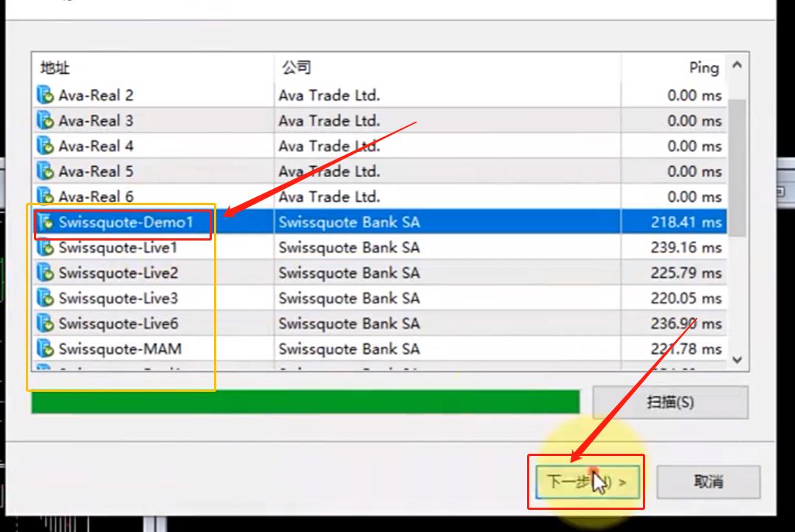This screenshot has height=532, width=795.
Task: Click the server icon beside Ava-Real 3
Action: (x=46, y=120)
